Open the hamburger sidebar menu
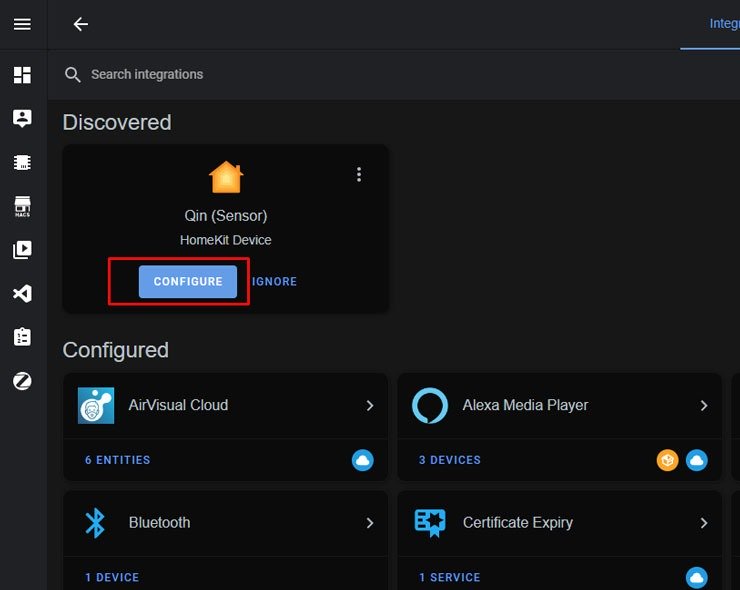This screenshot has height=590, width=740. (x=22, y=24)
